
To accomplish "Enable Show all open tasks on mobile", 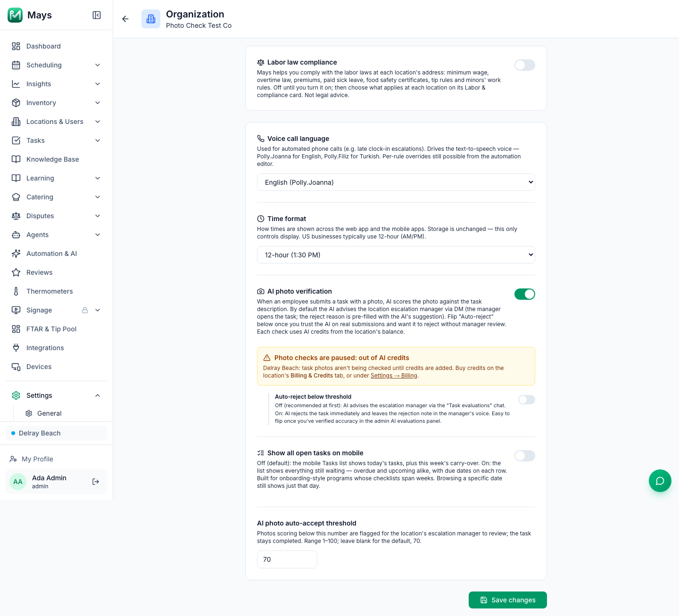I will (x=525, y=456).
